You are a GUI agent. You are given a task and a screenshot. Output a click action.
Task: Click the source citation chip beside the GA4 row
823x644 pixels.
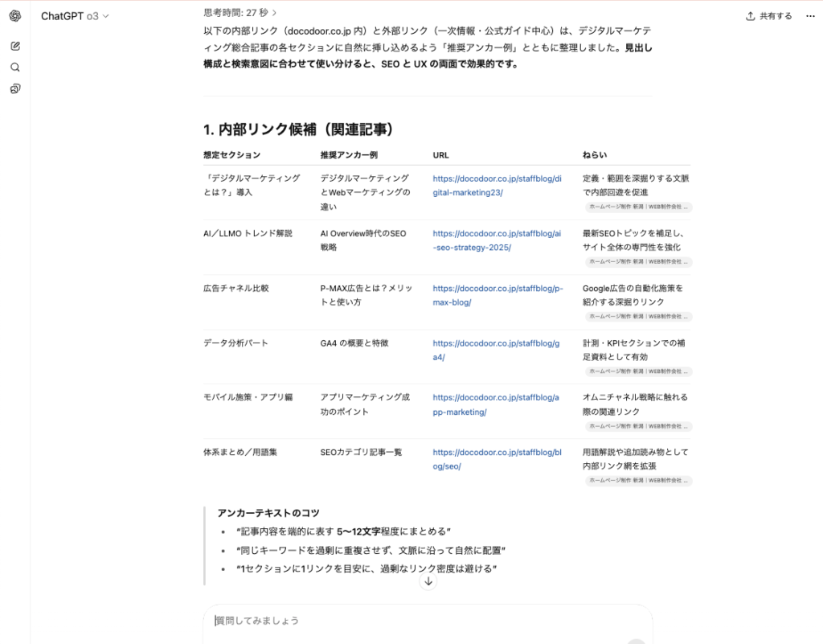click(637, 371)
